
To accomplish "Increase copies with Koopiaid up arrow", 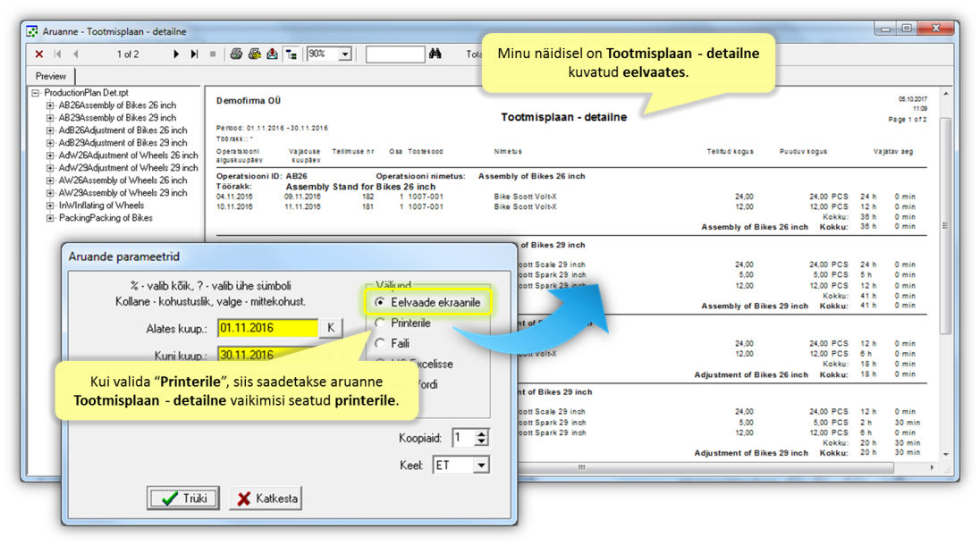I will coord(482,433).
